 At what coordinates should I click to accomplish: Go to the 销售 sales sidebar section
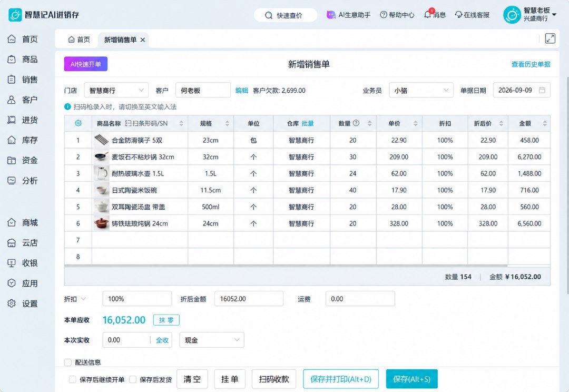pyautogui.click(x=23, y=80)
